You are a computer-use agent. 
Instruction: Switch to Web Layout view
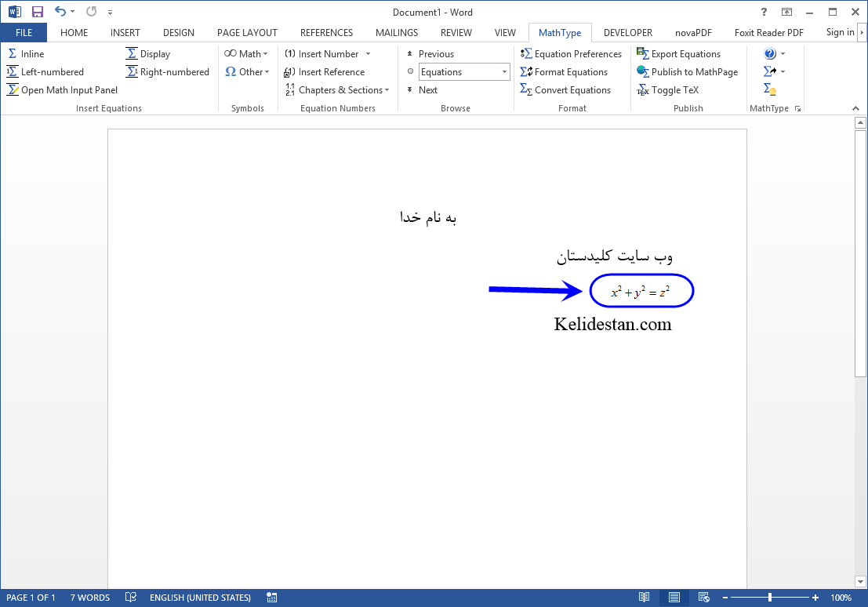pos(703,598)
